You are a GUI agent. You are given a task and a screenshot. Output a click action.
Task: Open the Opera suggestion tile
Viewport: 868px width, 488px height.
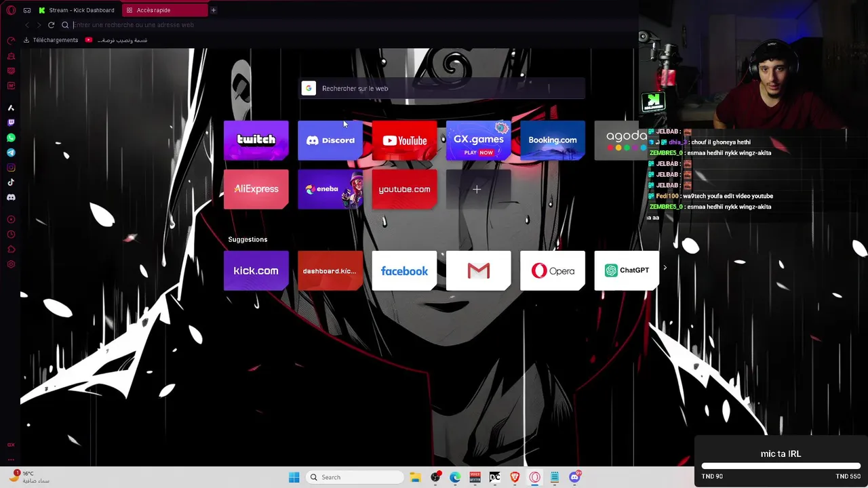coord(552,270)
